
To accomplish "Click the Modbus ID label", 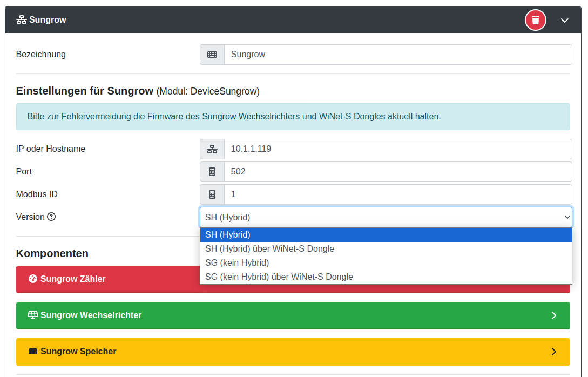I will [37, 194].
